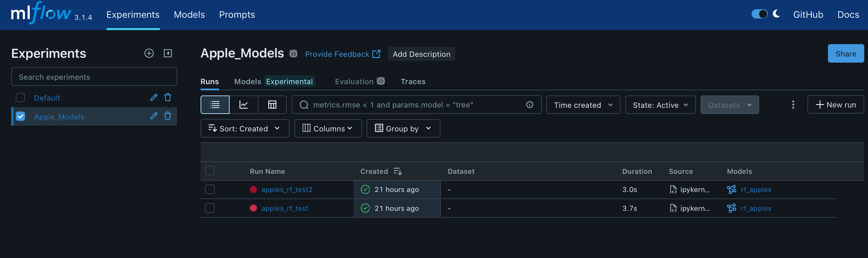The height and width of the screenshot is (258, 868).
Task: Toggle the dark mode switch
Action: (759, 14)
